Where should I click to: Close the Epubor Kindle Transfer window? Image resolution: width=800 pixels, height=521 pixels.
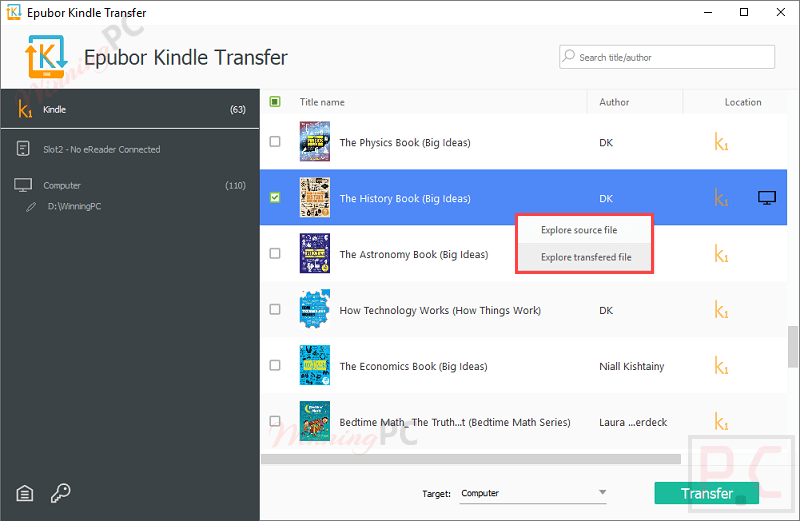[781, 12]
